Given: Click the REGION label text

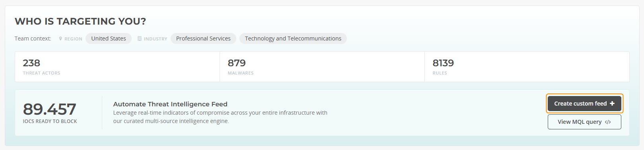Looking at the screenshot, I should click(73, 39).
